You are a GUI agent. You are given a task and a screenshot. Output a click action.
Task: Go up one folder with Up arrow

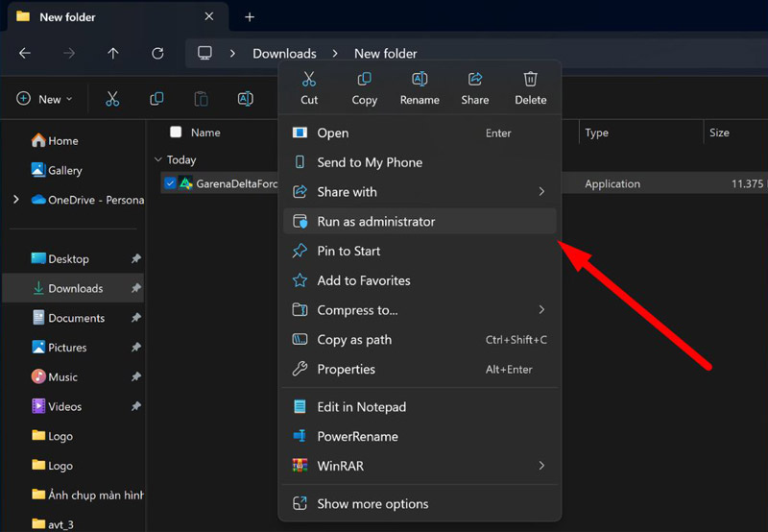coord(113,54)
